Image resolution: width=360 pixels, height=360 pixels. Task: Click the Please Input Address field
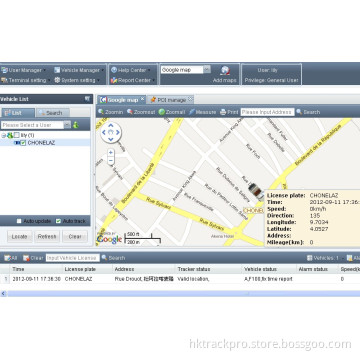coord(267,112)
